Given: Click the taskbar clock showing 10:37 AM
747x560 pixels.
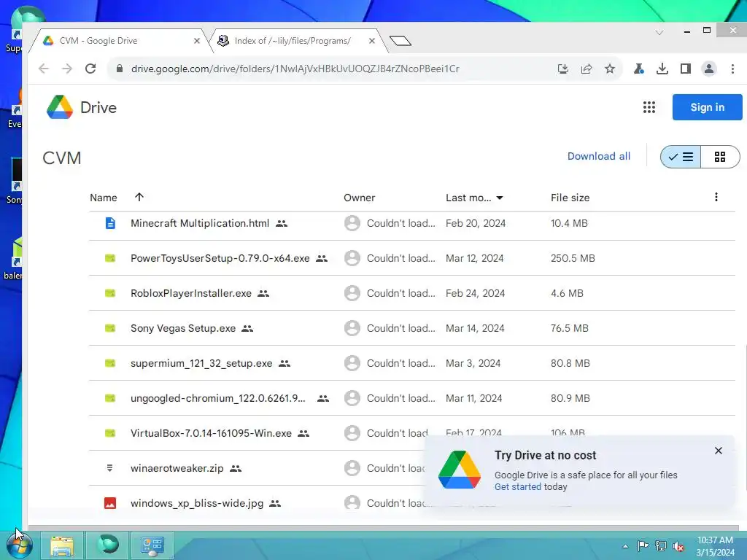Looking at the screenshot, I should pos(715,545).
